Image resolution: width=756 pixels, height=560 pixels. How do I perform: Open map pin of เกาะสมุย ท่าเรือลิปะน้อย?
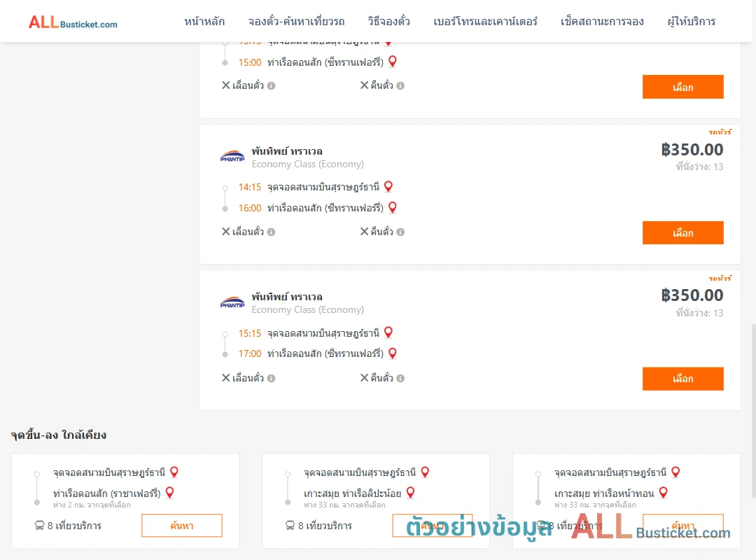pos(410,493)
